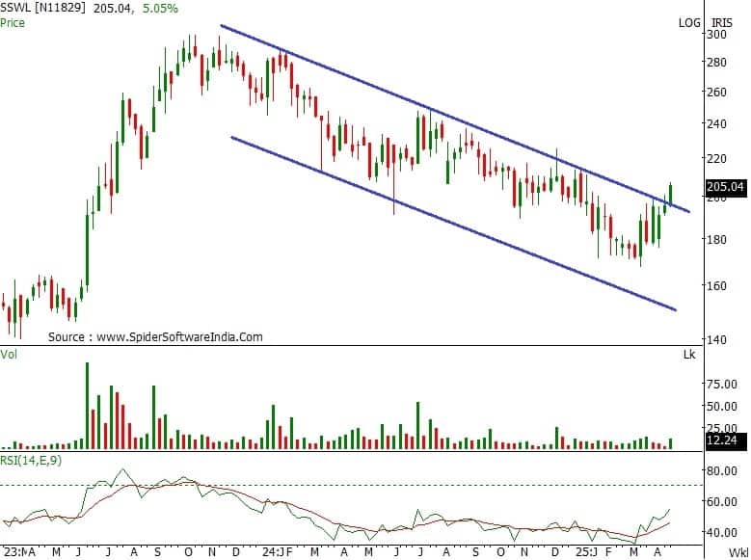
Task: Open the SpiderSoftwareIndia.Com source link
Action: [x=178, y=337]
